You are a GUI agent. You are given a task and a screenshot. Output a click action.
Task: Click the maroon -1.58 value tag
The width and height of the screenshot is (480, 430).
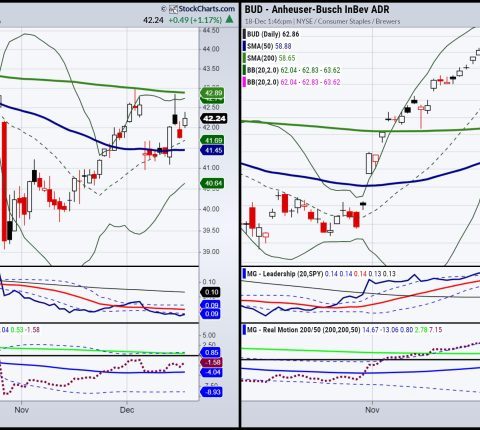210,362
